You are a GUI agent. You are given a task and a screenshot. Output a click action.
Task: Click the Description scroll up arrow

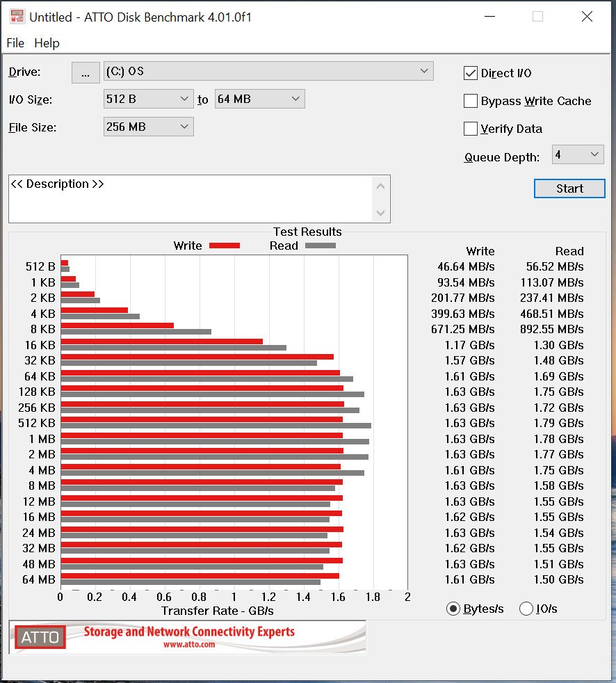click(380, 186)
